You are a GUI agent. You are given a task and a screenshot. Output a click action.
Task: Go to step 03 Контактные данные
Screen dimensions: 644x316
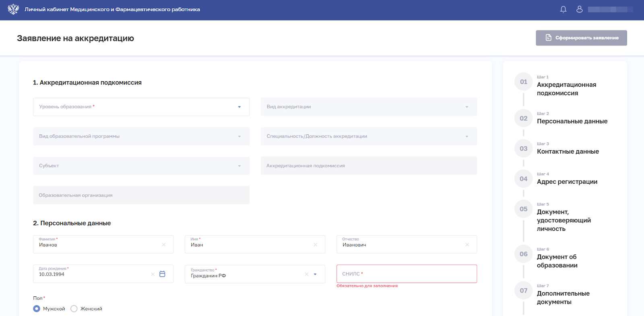(568, 152)
